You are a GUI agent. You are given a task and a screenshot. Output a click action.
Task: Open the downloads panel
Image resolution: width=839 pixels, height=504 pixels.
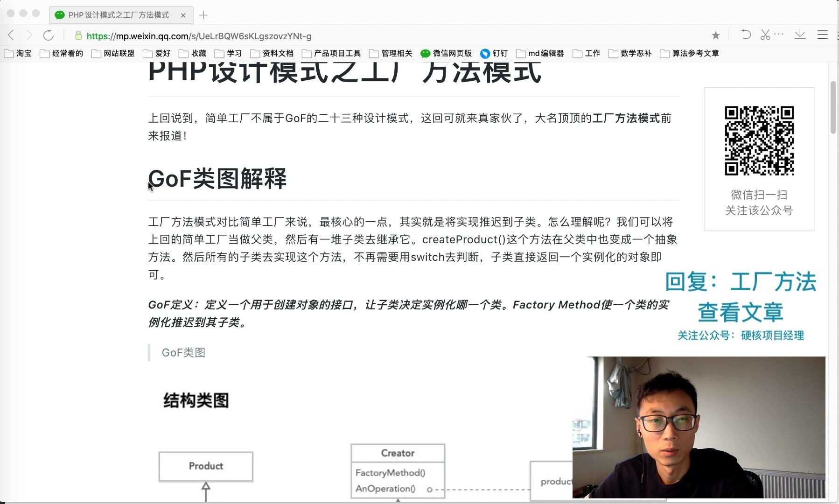(x=800, y=35)
